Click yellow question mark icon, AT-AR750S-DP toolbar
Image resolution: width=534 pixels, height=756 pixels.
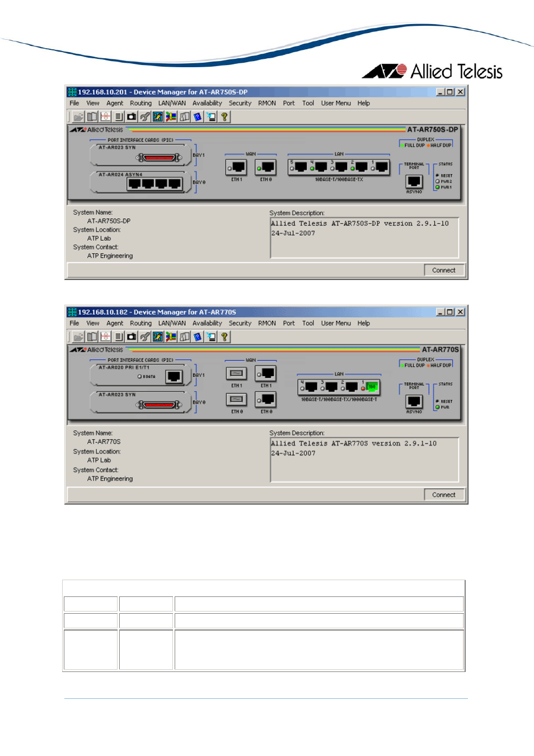224,116
